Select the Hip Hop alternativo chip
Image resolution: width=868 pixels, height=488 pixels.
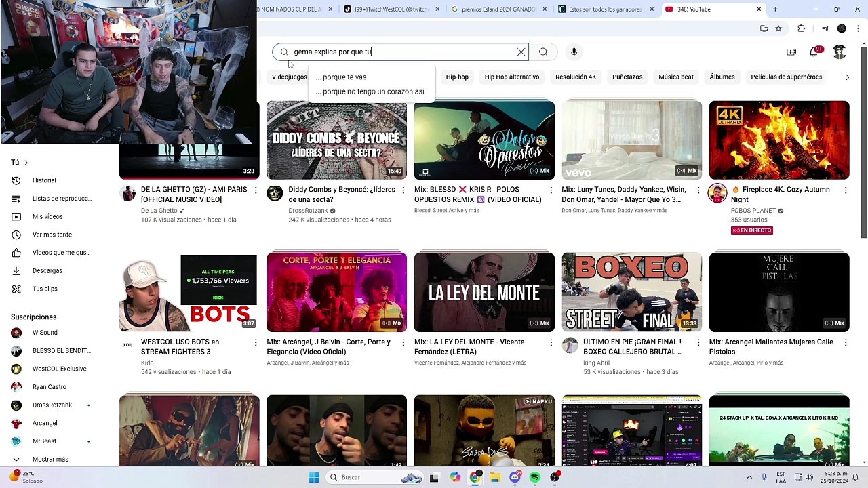click(x=512, y=77)
